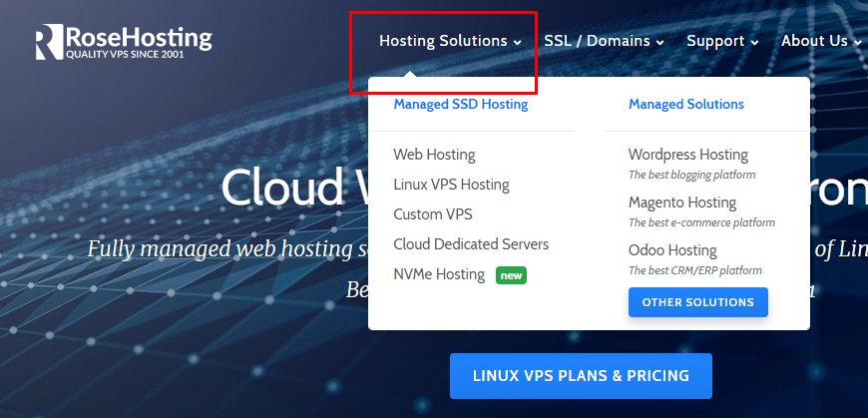The width and height of the screenshot is (868, 418).
Task: Click LINUX VPS PLANS & PRICING button
Action: pos(581,376)
